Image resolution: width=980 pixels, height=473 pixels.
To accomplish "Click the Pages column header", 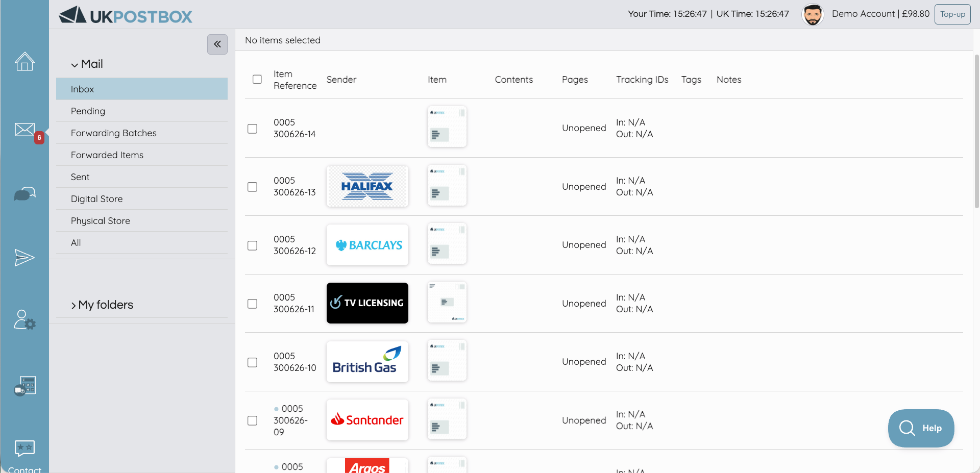I will 575,80.
